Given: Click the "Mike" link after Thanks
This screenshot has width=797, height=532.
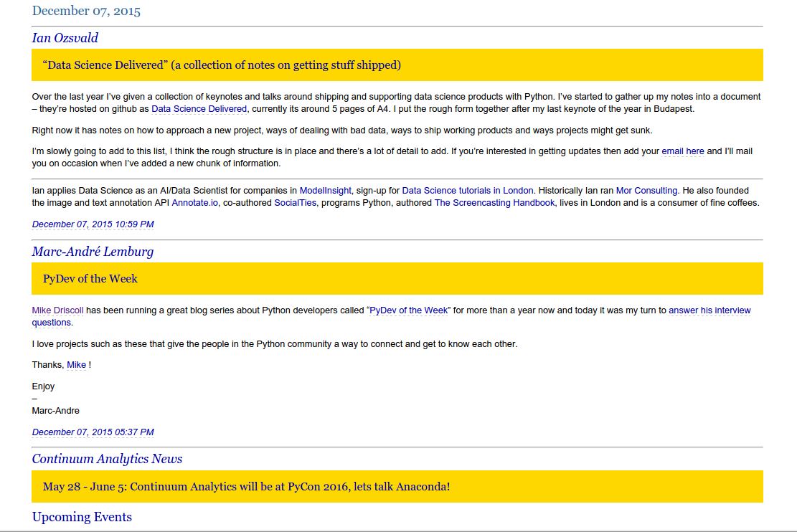Looking at the screenshot, I should point(76,365).
